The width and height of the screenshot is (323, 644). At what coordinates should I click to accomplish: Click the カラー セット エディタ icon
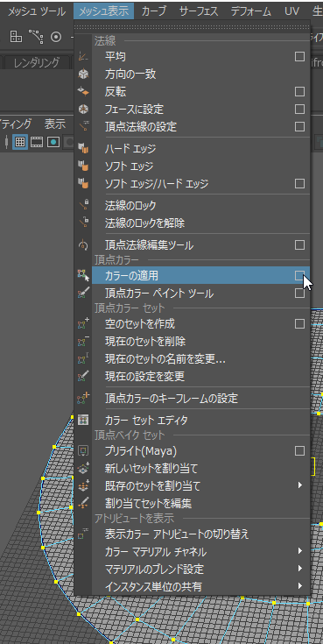[83, 421]
